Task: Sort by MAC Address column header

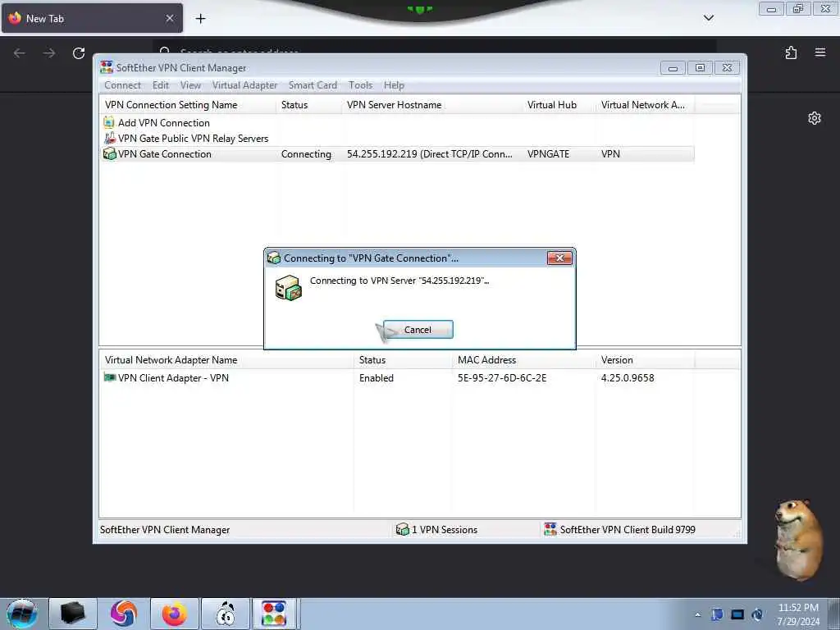Action: (x=523, y=360)
